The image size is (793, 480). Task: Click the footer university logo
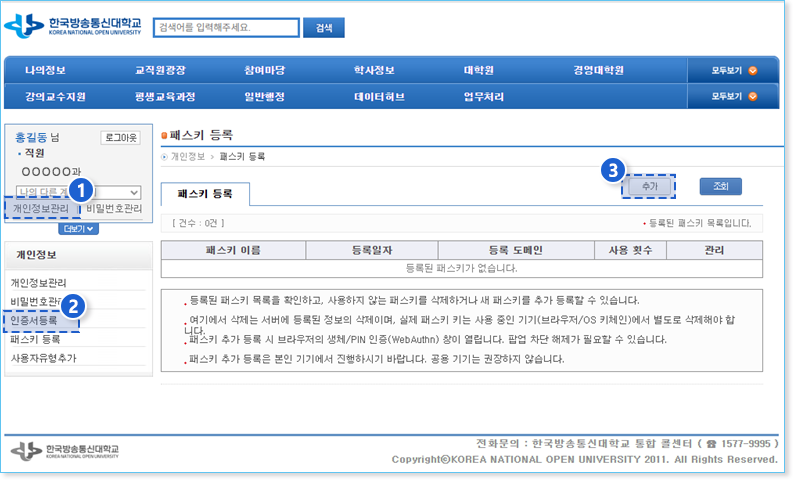tap(65, 450)
